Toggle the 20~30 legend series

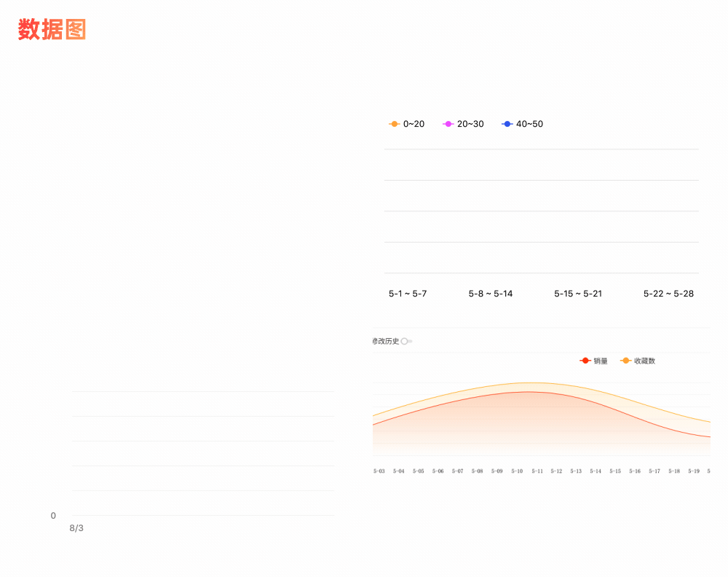(463, 124)
